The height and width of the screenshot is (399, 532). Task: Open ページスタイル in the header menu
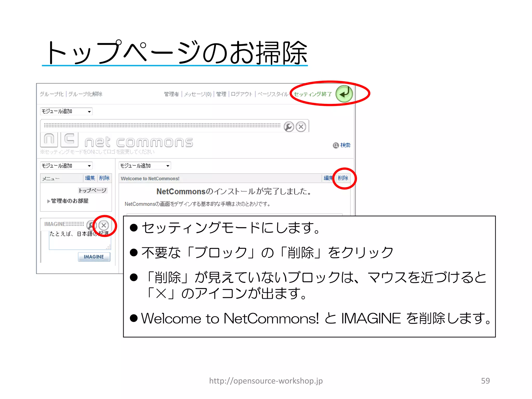(273, 94)
